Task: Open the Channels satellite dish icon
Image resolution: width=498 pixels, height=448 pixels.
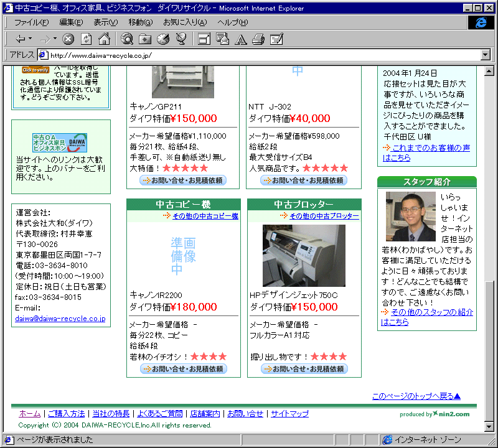Action: click(181, 39)
